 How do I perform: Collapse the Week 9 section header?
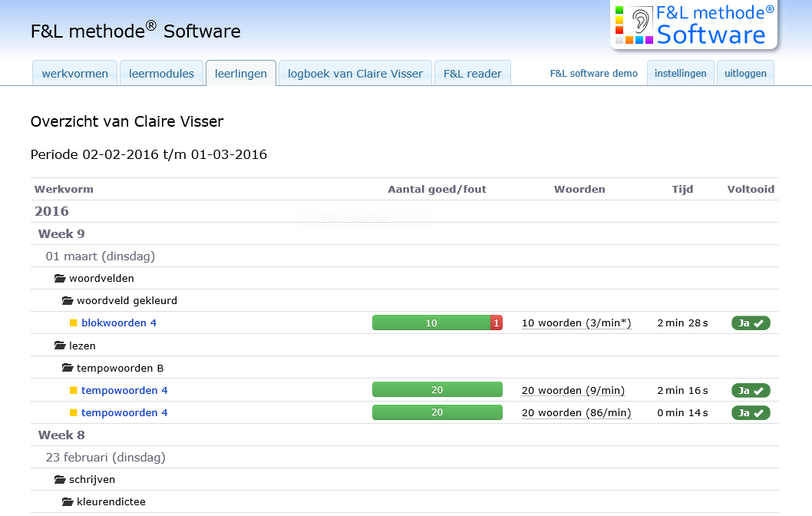61,233
